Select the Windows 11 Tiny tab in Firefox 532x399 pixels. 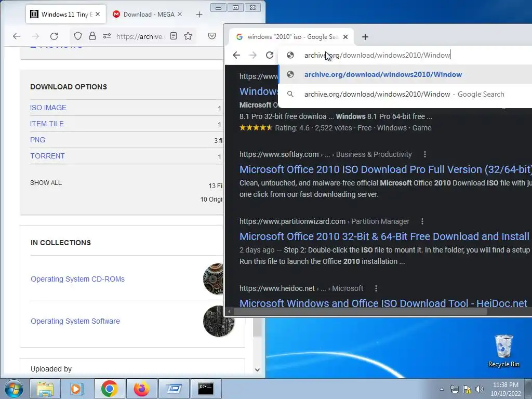(65, 14)
